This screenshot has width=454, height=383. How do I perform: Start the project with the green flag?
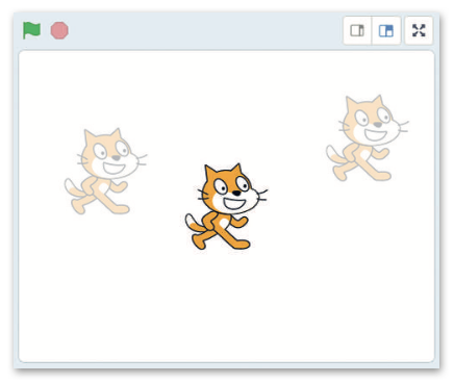pyautogui.click(x=32, y=30)
